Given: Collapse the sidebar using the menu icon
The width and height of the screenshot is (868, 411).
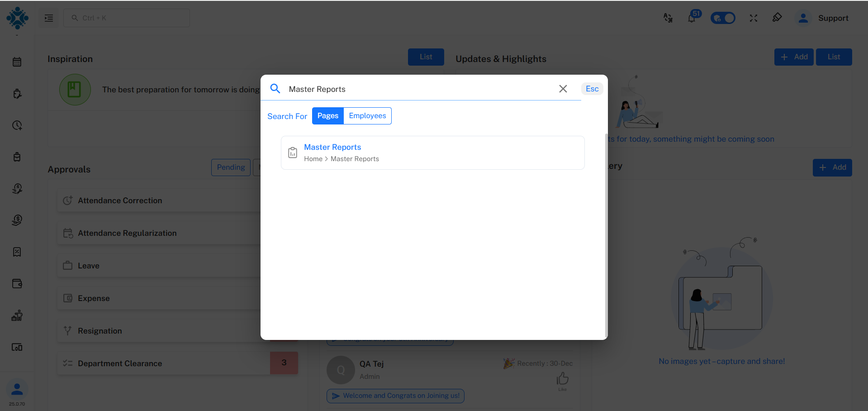Looking at the screenshot, I should [48, 18].
